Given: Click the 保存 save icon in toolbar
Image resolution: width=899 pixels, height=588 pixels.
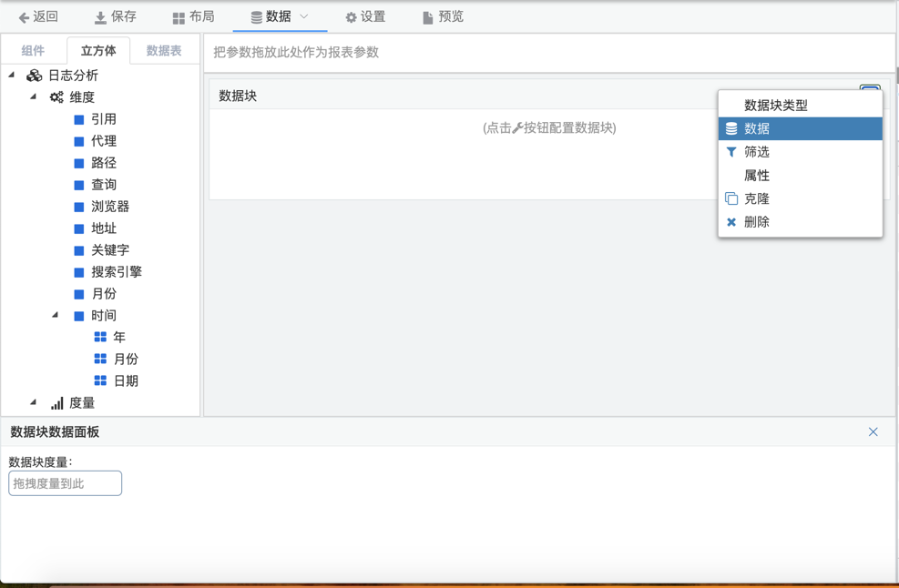Looking at the screenshot, I should pos(100,17).
